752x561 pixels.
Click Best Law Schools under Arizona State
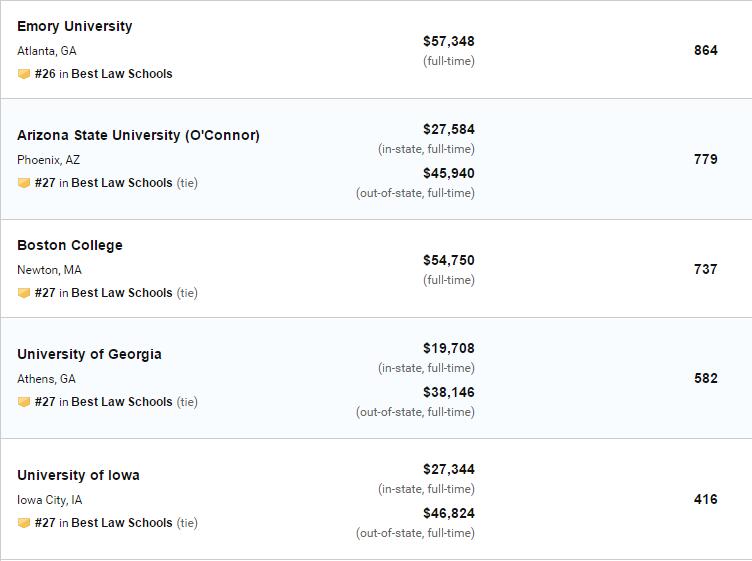pos(122,183)
